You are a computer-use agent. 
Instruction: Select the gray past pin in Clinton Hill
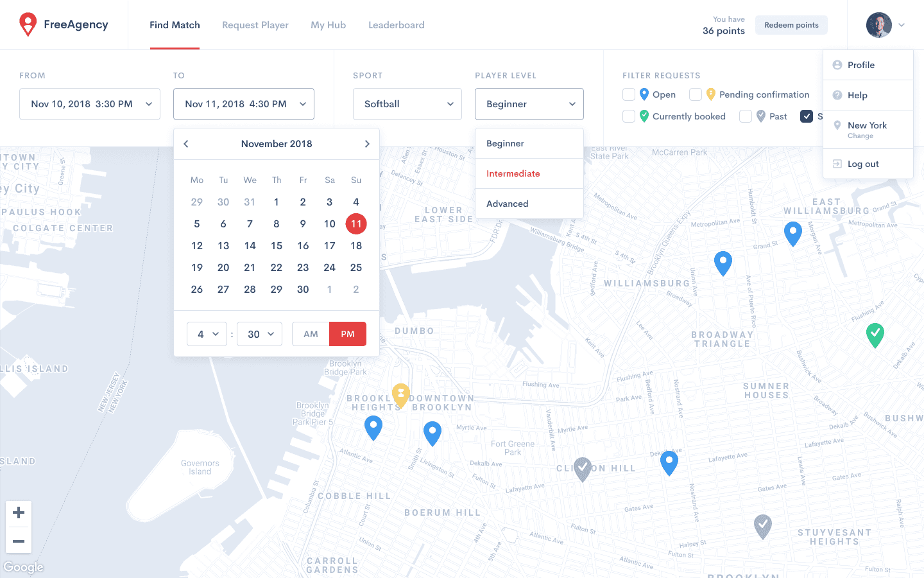click(x=582, y=469)
